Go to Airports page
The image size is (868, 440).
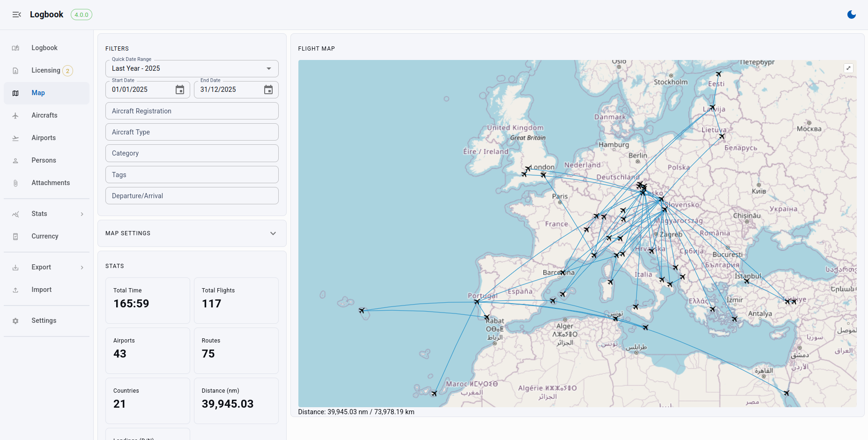click(46, 138)
